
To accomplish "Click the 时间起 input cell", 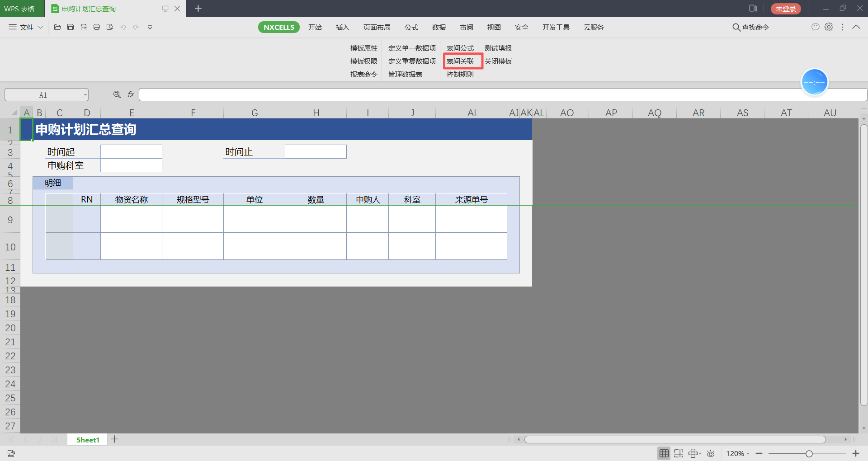I will click(131, 151).
